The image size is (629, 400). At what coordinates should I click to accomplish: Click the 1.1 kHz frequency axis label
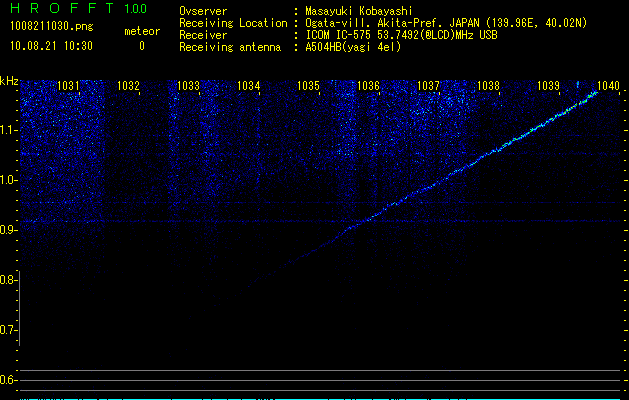pos(8,130)
